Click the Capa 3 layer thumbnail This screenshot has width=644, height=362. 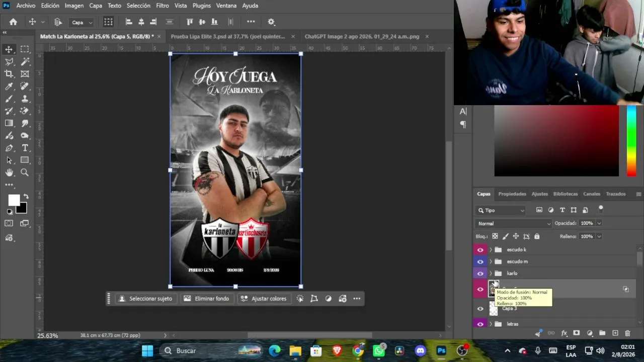(x=494, y=309)
